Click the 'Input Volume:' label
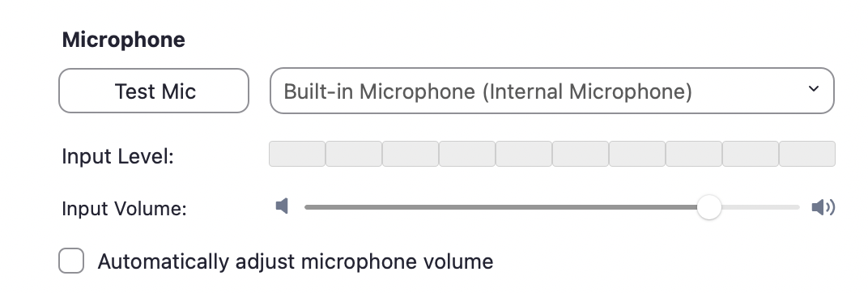Screen dimensions: 868x293 tap(125, 209)
